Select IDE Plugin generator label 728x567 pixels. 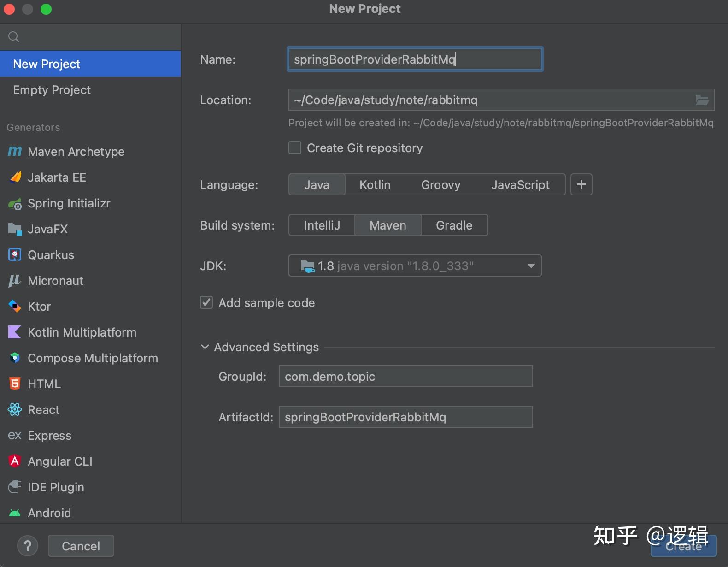(56, 487)
